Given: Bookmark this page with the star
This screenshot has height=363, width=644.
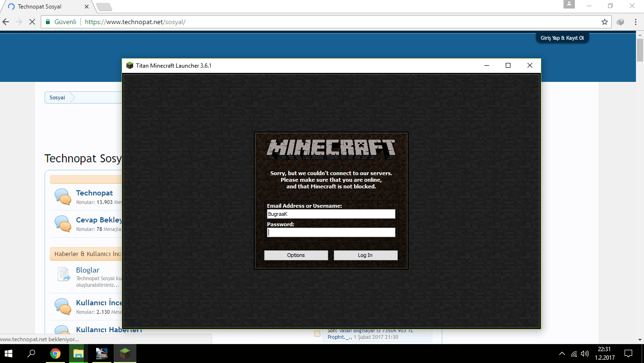Looking at the screenshot, I should click(605, 22).
